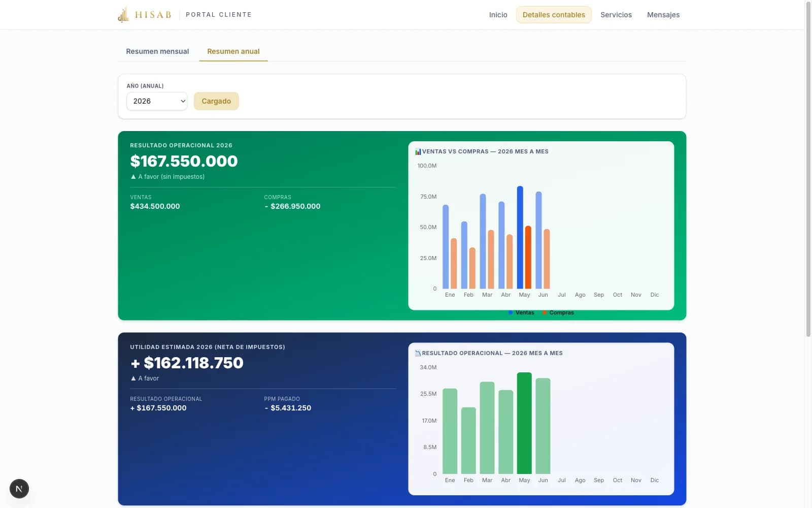Click the Jul label in Resultado Operacional chart

[562, 480]
